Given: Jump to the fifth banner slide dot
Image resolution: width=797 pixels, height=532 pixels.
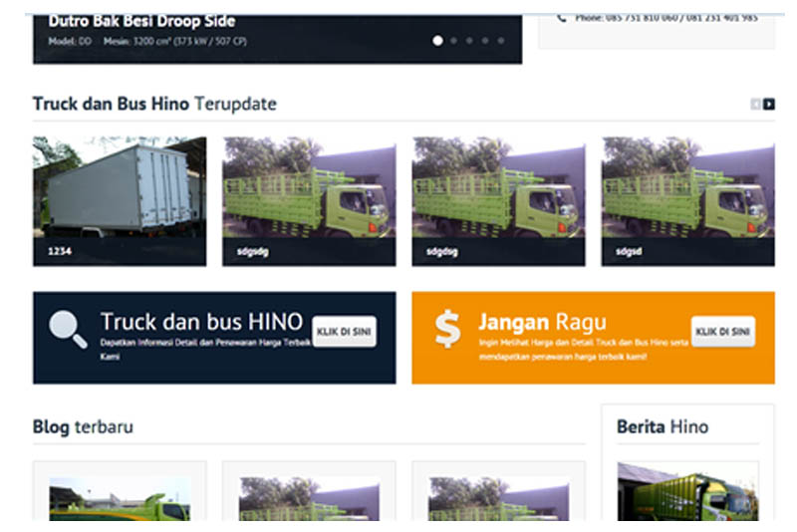Looking at the screenshot, I should point(501,41).
